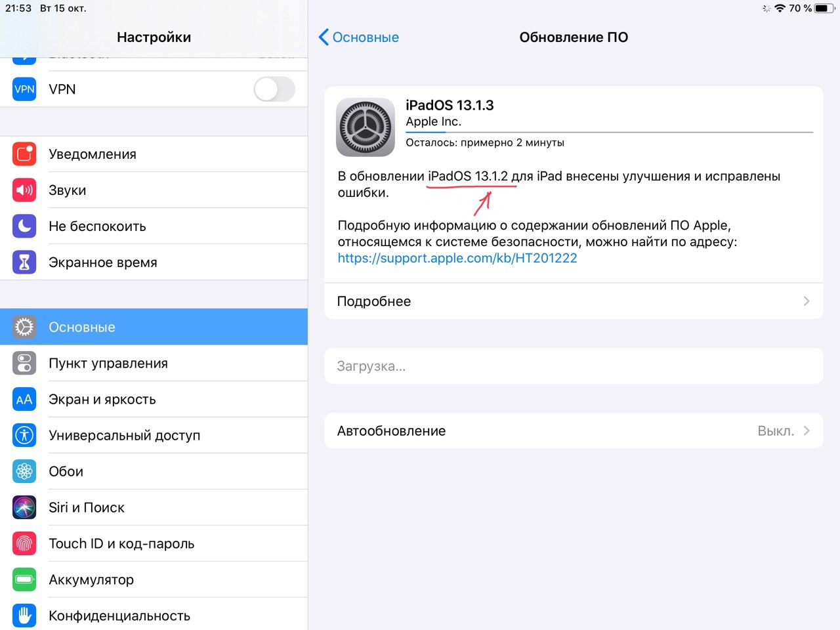Expand the Подробнее row chevron
This screenshot has height=630, width=840.
coord(807,301)
